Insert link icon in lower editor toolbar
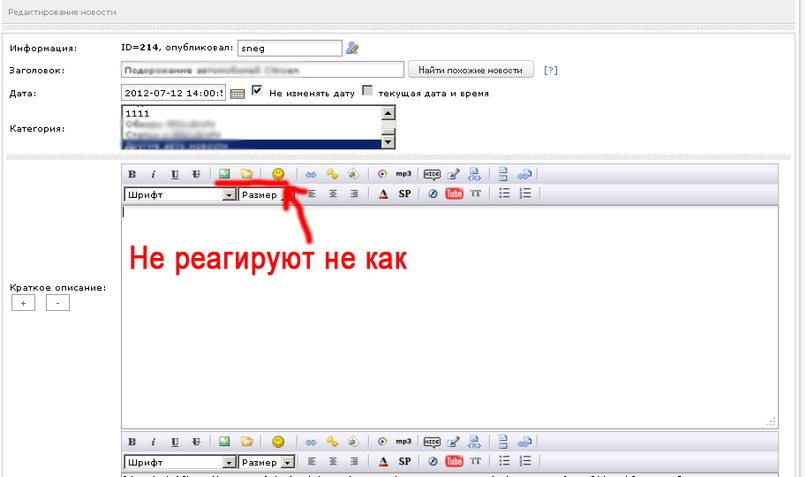807x477 pixels. tap(311, 442)
